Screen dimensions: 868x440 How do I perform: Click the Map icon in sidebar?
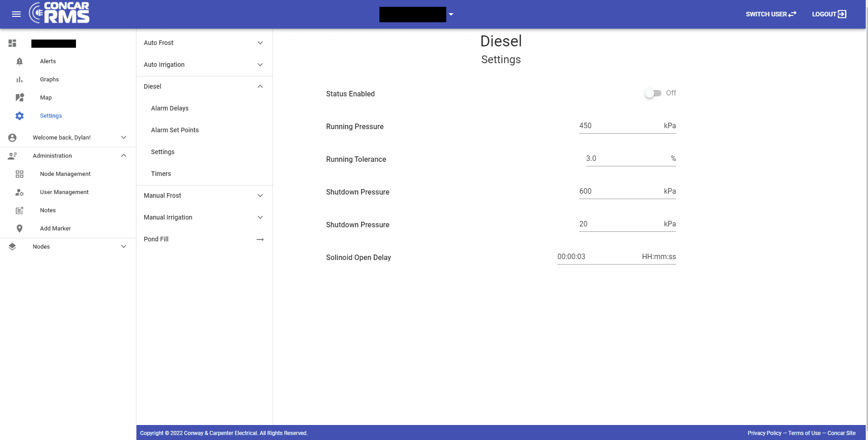tap(20, 98)
